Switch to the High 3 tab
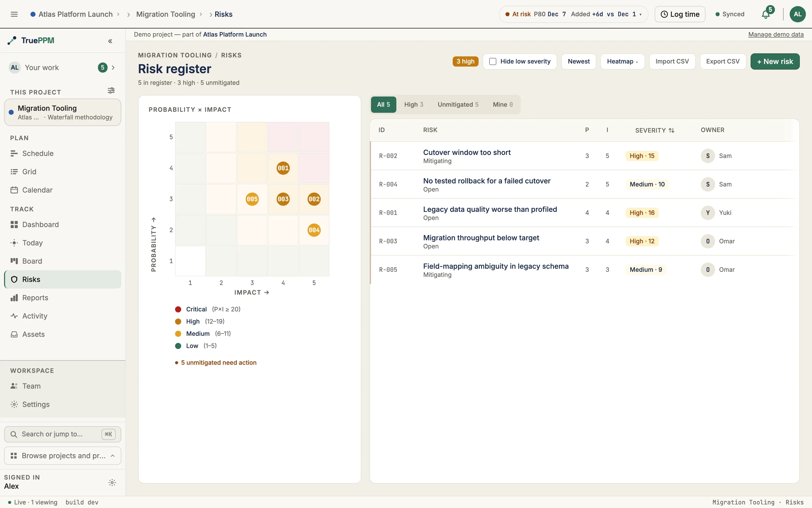 click(x=414, y=104)
